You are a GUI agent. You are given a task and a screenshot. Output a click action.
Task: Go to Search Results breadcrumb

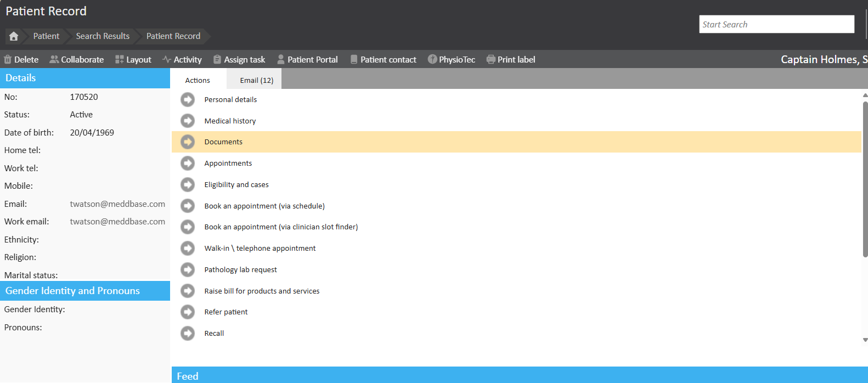click(103, 36)
